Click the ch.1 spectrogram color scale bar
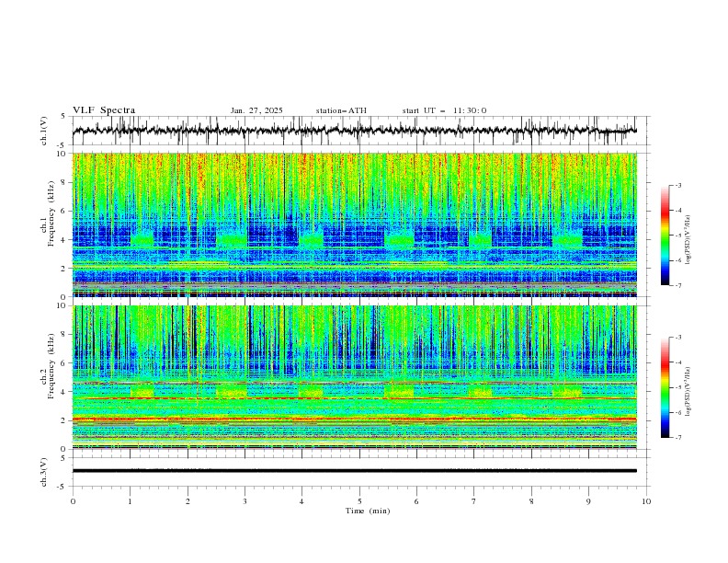The image size is (728, 563). (x=665, y=236)
